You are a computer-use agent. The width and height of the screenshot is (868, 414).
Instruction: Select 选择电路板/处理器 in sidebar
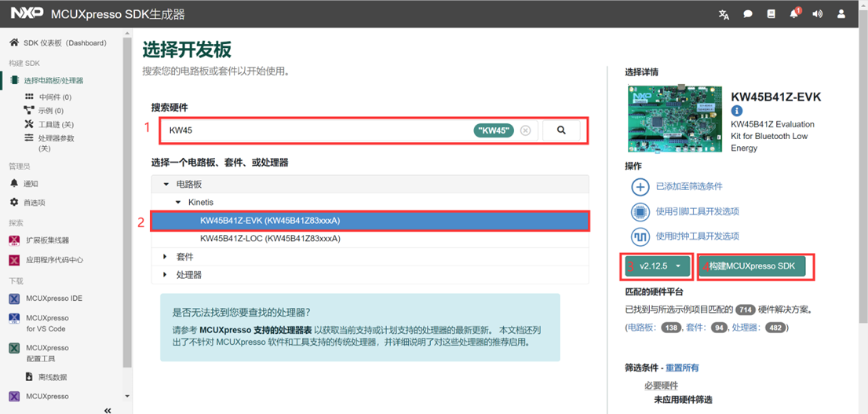(x=53, y=80)
